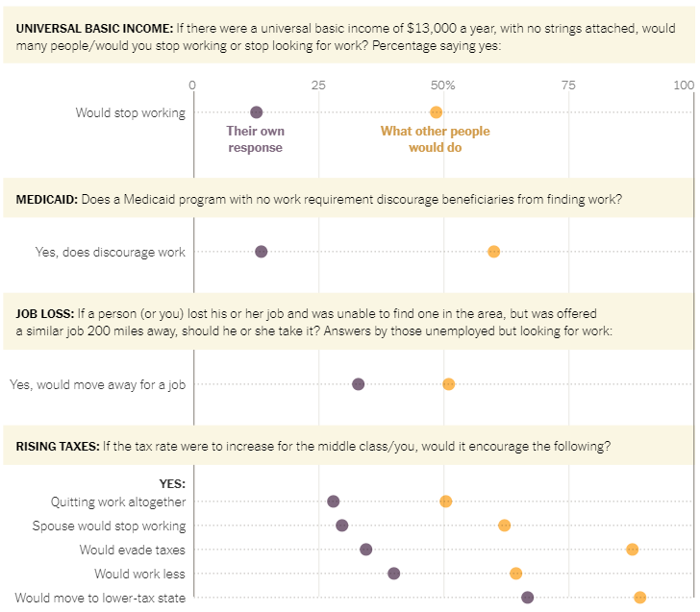Click the "What other people would do" label

(x=435, y=139)
